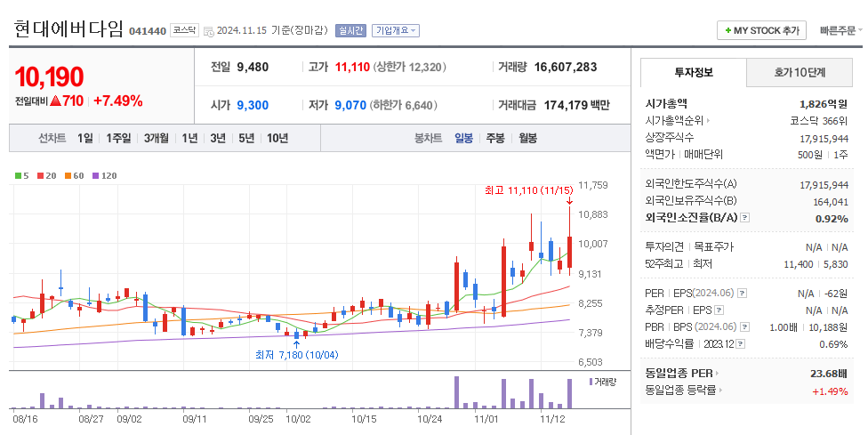
Task: Select the 10년 line chart period
Action: tap(277, 138)
